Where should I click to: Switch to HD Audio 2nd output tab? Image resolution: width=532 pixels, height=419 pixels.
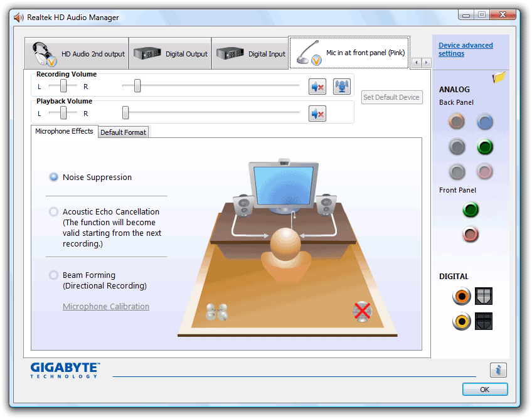[77, 53]
